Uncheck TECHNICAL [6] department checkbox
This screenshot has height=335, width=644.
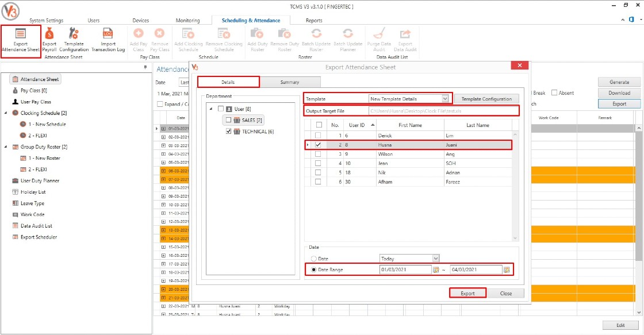pyautogui.click(x=229, y=132)
